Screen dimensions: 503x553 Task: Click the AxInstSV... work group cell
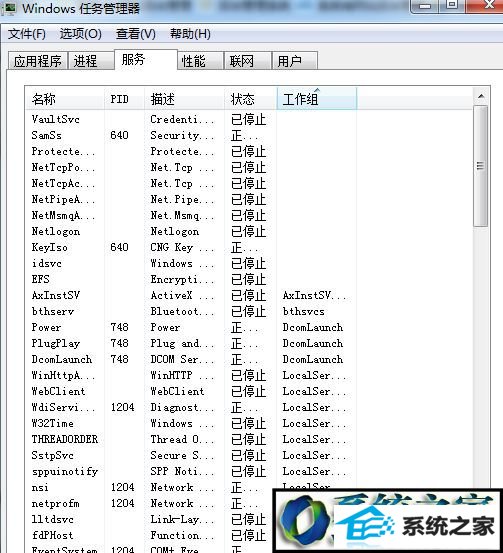pos(314,296)
